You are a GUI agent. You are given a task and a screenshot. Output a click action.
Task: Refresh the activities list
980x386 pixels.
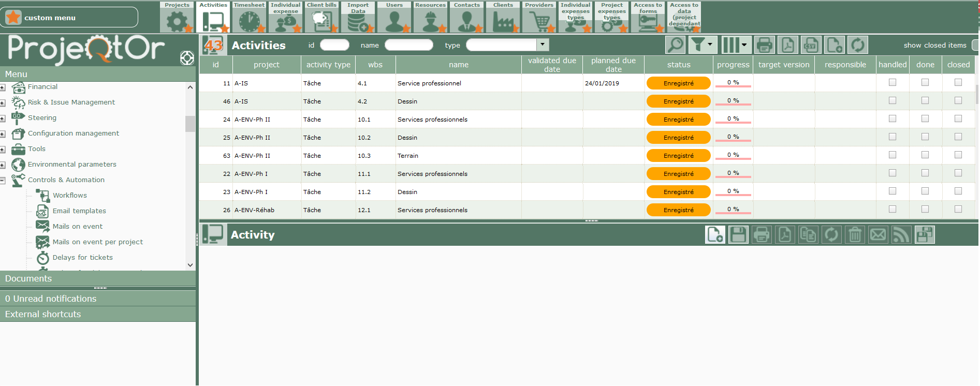(858, 45)
